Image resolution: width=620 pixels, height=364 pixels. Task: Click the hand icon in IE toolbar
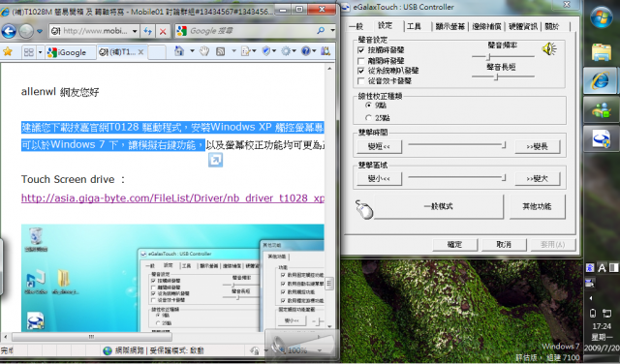click(204, 51)
